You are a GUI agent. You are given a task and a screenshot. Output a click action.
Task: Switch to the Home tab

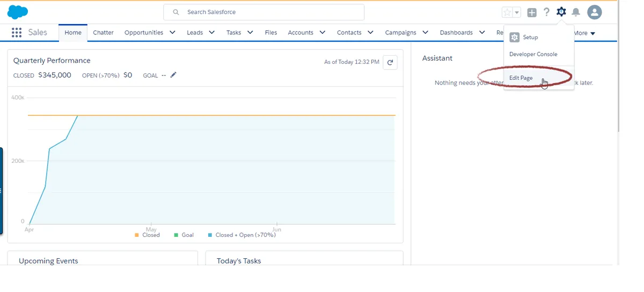click(x=73, y=33)
